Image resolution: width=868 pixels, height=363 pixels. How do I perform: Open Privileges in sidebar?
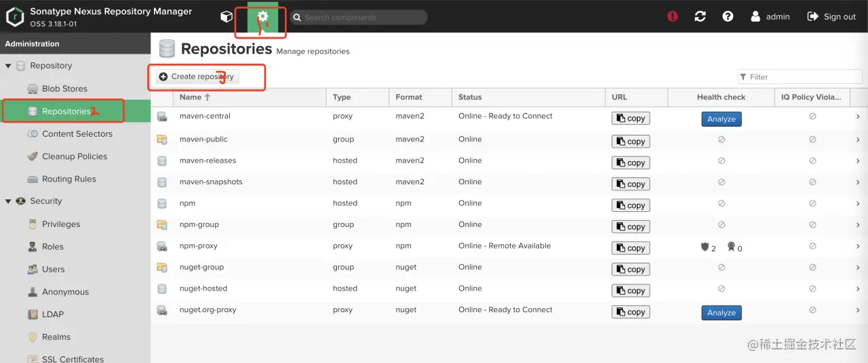[x=61, y=224]
